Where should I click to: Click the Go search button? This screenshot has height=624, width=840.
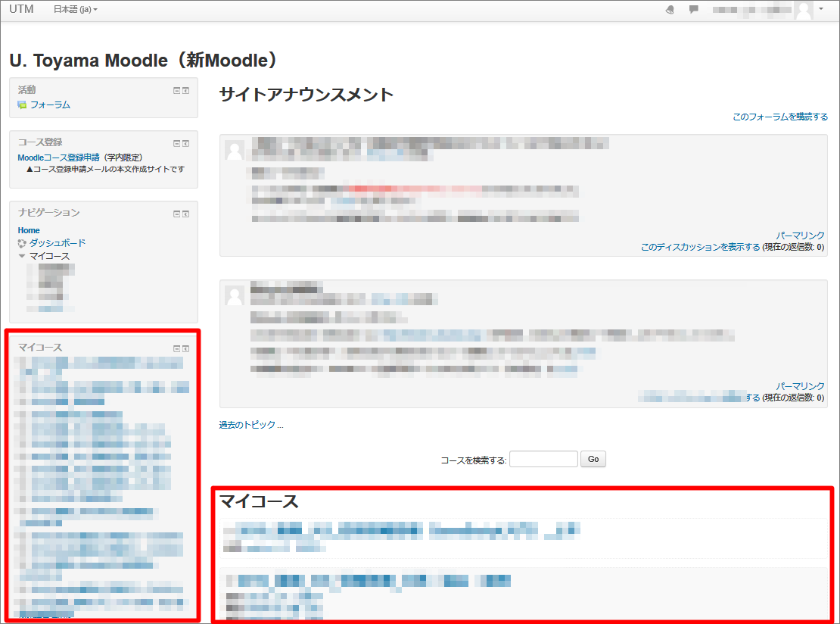(593, 460)
